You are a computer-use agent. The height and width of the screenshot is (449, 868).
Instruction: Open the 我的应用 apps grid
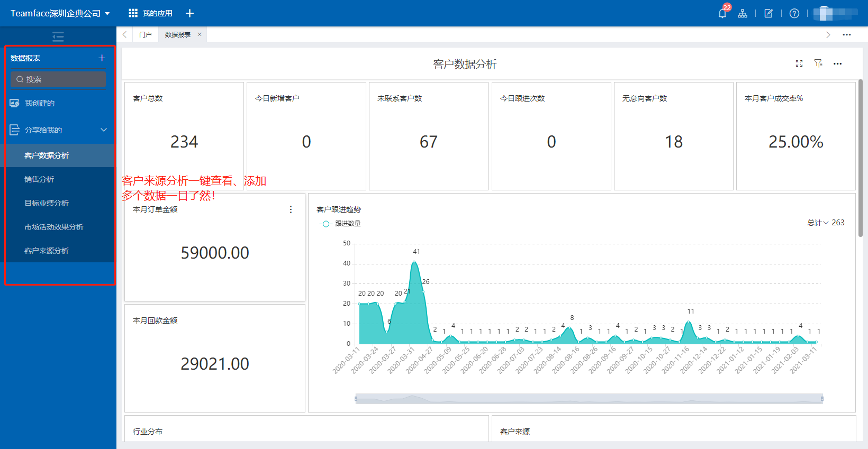tap(151, 13)
